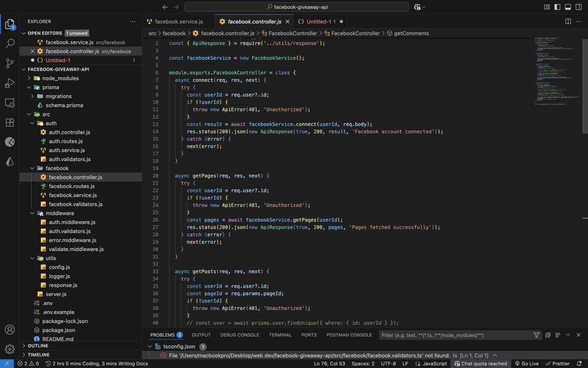Open package.json in file tree
Viewport: 588px width, 368px height.
[59, 330]
